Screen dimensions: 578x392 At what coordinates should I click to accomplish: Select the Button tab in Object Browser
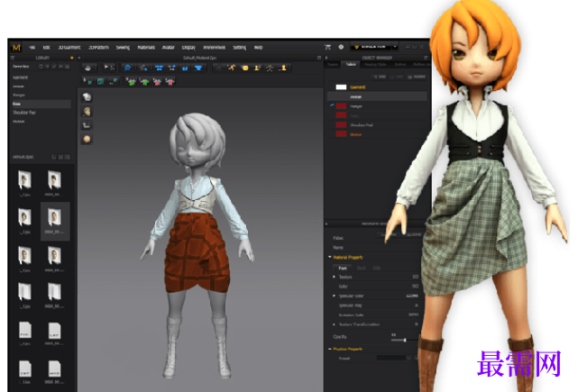pos(400,65)
